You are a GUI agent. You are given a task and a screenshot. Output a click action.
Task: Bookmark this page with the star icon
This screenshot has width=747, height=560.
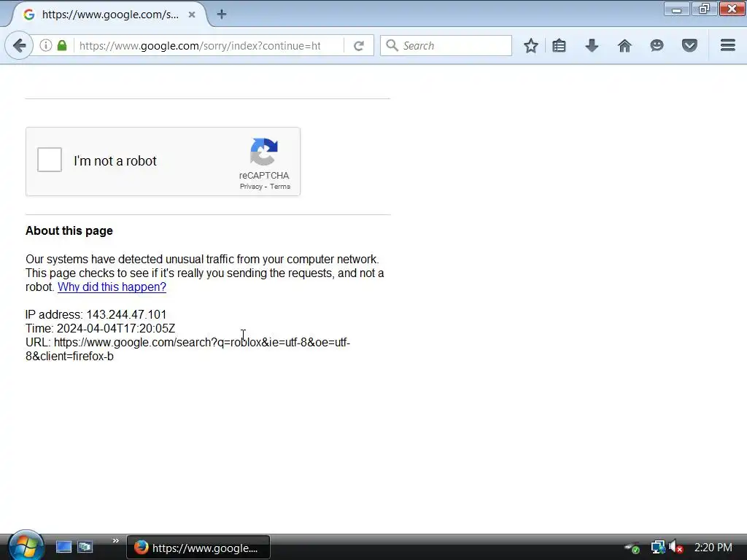(531, 46)
